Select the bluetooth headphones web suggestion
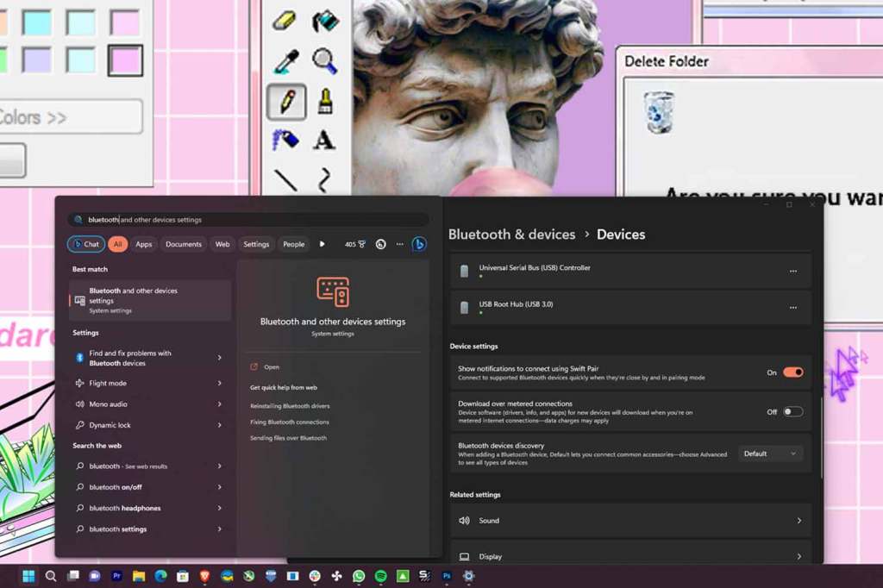 [150, 508]
